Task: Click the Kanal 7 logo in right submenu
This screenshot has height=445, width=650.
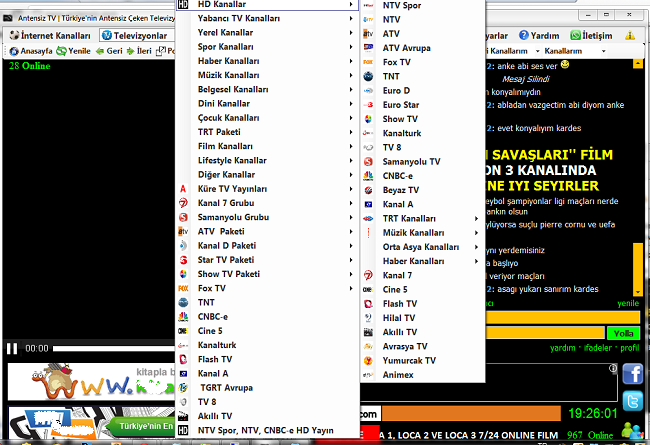Action: 368,275
